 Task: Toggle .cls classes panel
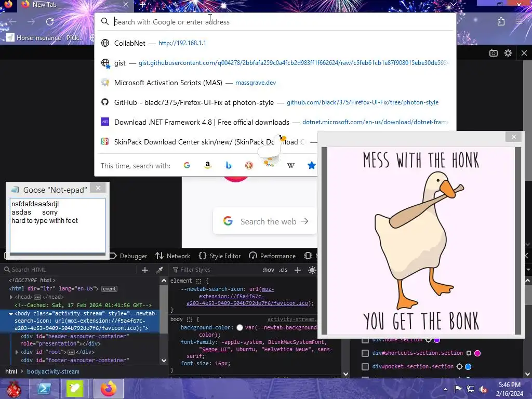283,270
